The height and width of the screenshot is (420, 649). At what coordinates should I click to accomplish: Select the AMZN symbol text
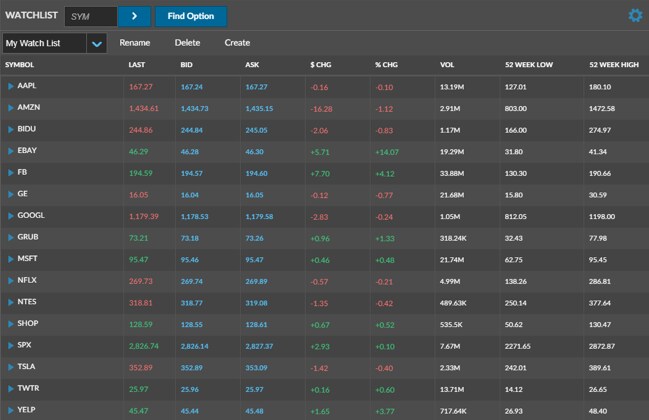29,107
